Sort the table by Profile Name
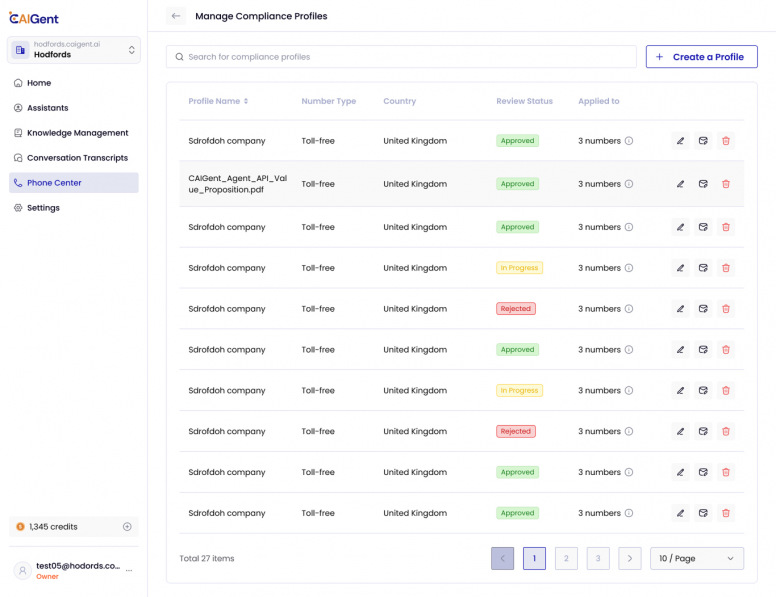The width and height of the screenshot is (776, 597). [x=246, y=101]
